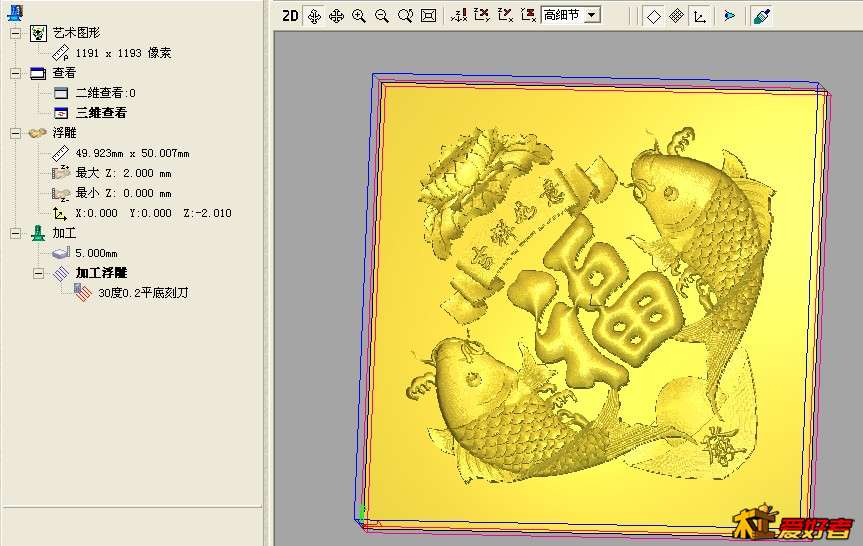This screenshot has height=546, width=863.
Task: Click the colour shading brush icon
Action: click(x=762, y=17)
